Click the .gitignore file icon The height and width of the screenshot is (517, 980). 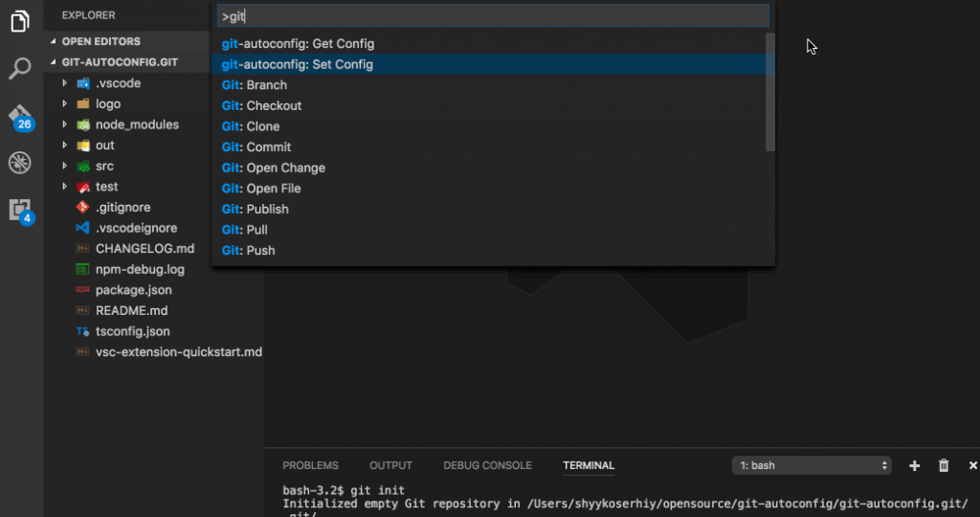tap(82, 207)
